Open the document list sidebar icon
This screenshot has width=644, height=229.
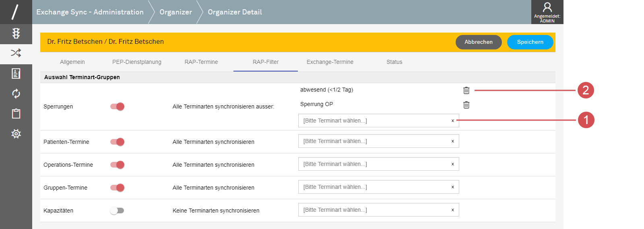tap(16, 74)
